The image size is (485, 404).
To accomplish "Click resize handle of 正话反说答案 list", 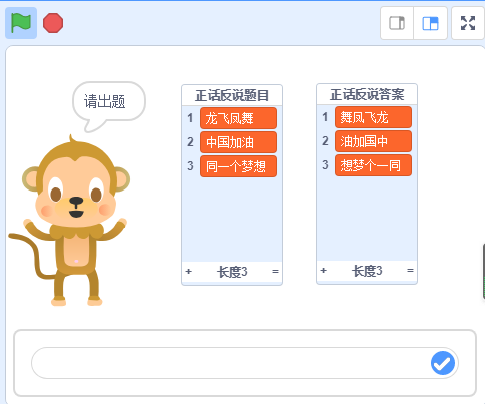I will point(410,271).
